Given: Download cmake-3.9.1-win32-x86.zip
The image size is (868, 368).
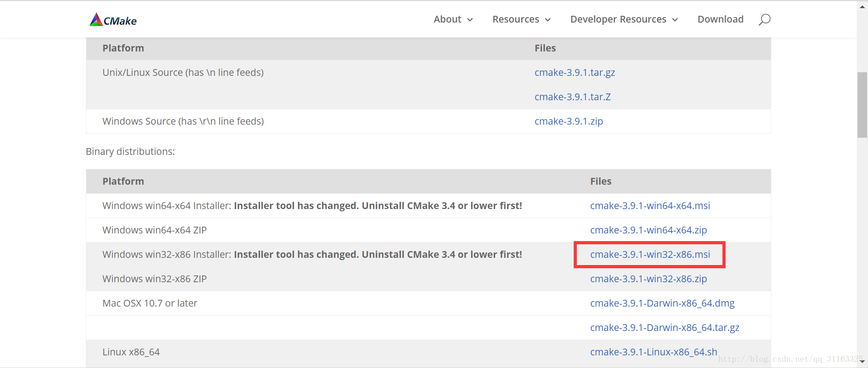Looking at the screenshot, I should pos(649,279).
